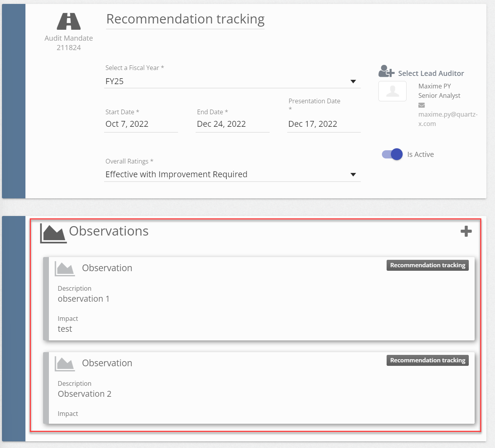
Task: Click the chart icon on Observation 2 card
Action: [65, 364]
